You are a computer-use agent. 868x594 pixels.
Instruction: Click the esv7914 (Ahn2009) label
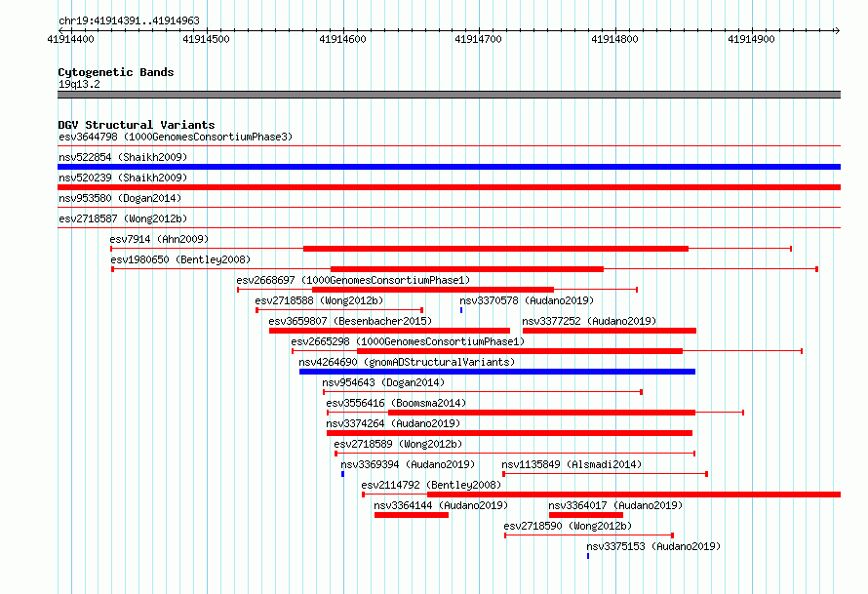[159, 239]
